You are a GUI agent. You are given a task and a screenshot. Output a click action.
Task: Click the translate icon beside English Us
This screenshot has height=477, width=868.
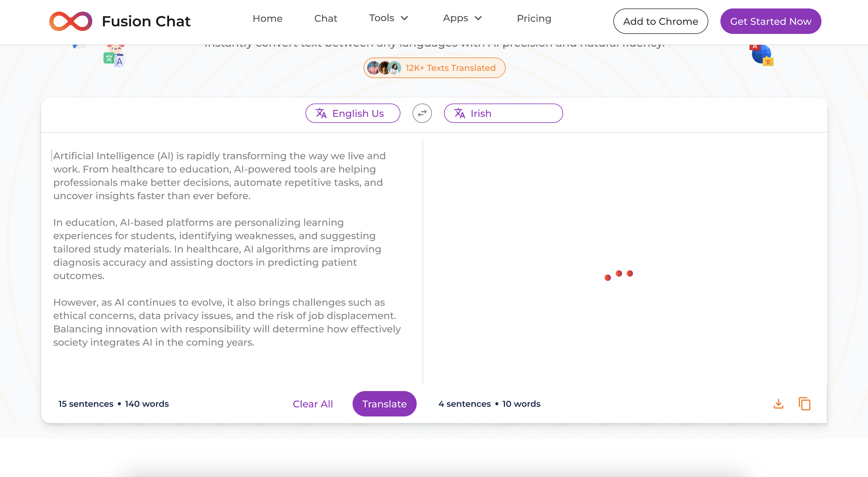[321, 113]
